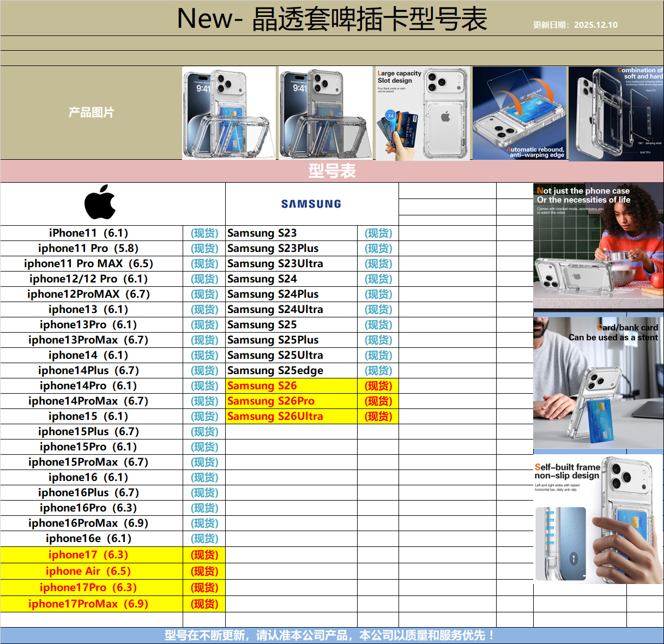Select the highlighted iphone17 (6.3) cell
The height and width of the screenshot is (644, 664).
pos(92,555)
